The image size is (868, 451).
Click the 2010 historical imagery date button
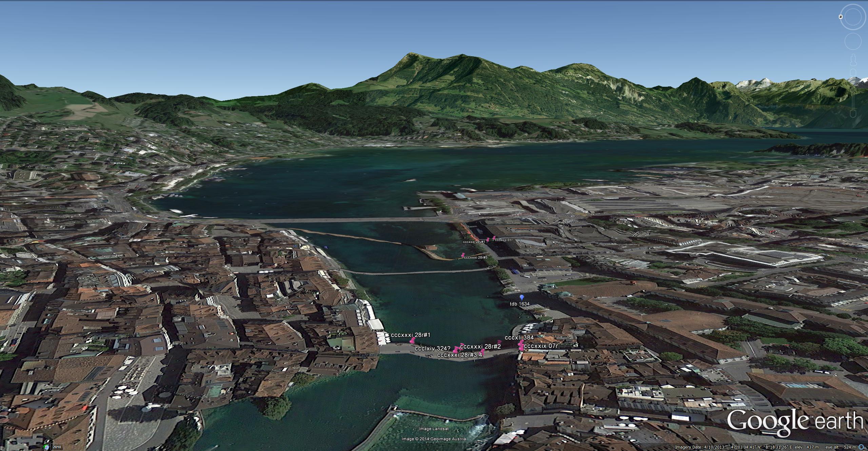(x=57, y=447)
